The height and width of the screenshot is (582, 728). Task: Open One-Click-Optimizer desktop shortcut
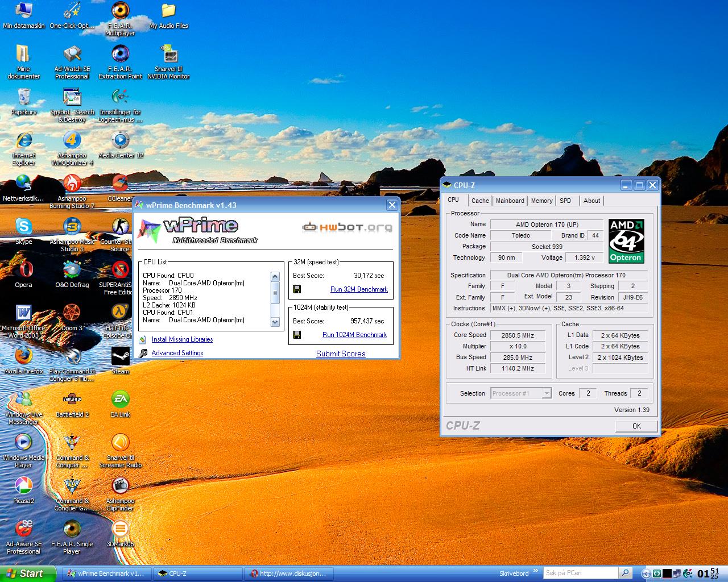coord(72,11)
